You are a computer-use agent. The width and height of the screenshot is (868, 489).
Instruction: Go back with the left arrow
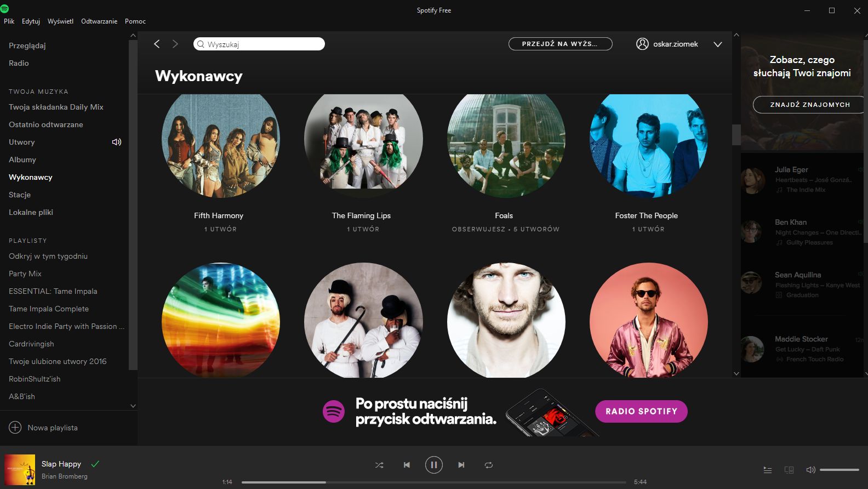pos(157,44)
